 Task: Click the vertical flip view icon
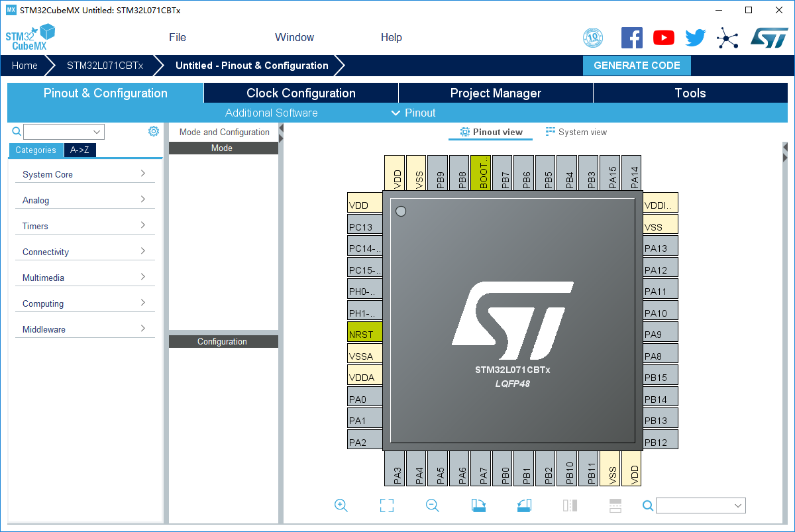coord(570,505)
